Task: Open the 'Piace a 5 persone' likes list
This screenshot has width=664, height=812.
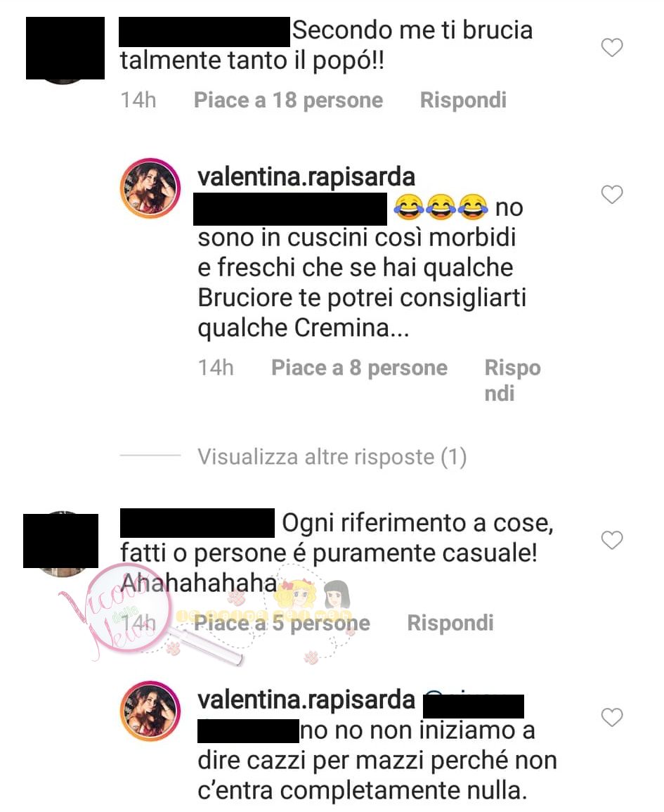Action: 282,622
